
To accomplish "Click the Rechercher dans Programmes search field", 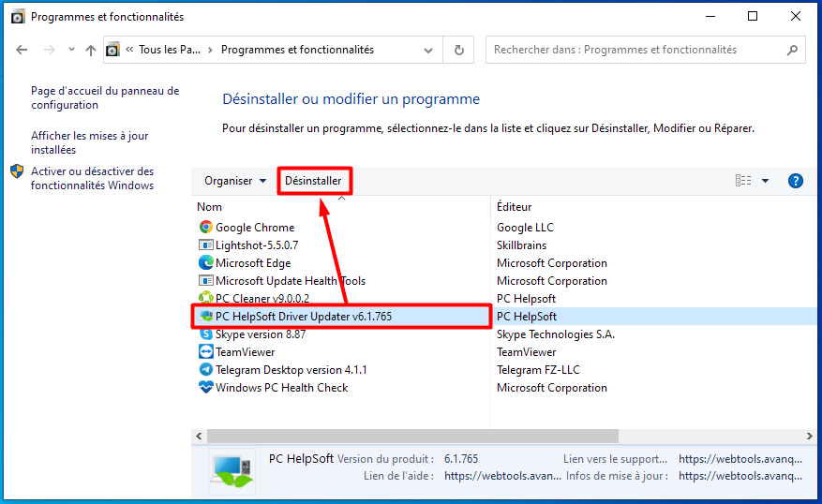I will (646, 50).
